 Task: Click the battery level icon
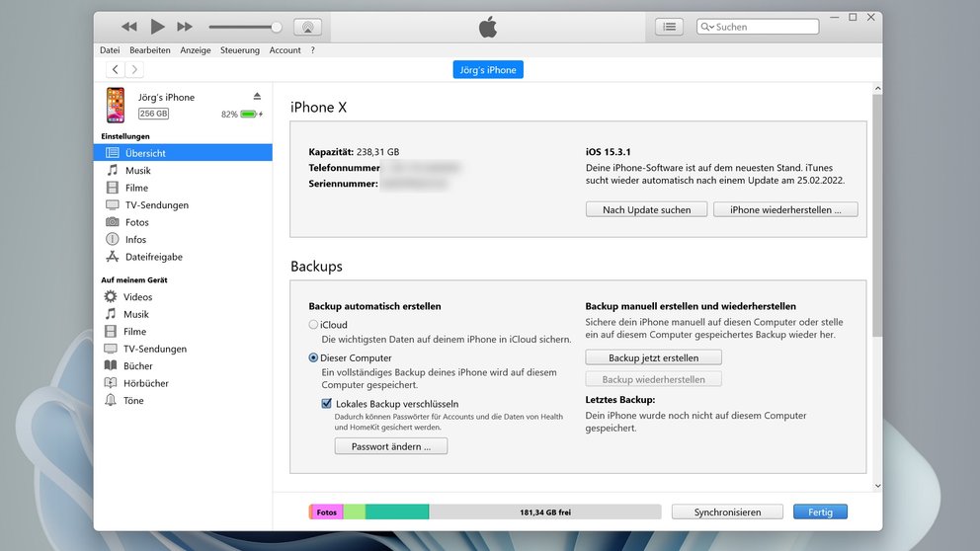tap(251, 115)
